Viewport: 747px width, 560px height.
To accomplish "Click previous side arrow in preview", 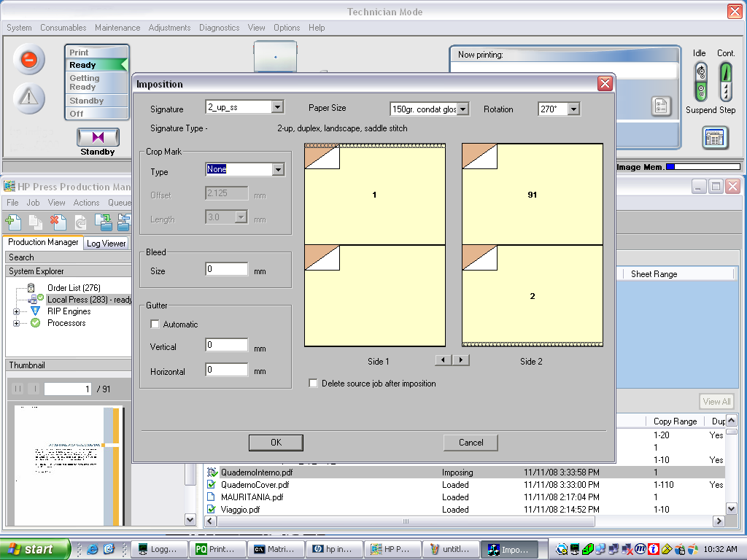I will click(x=443, y=360).
